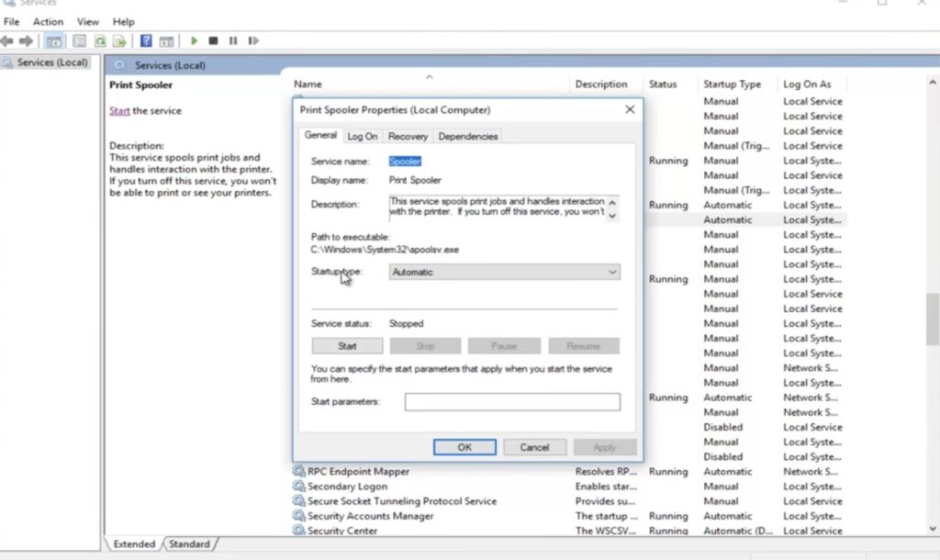Select the Extended view tab at bottom
940x560 pixels.
(x=134, y=543)
